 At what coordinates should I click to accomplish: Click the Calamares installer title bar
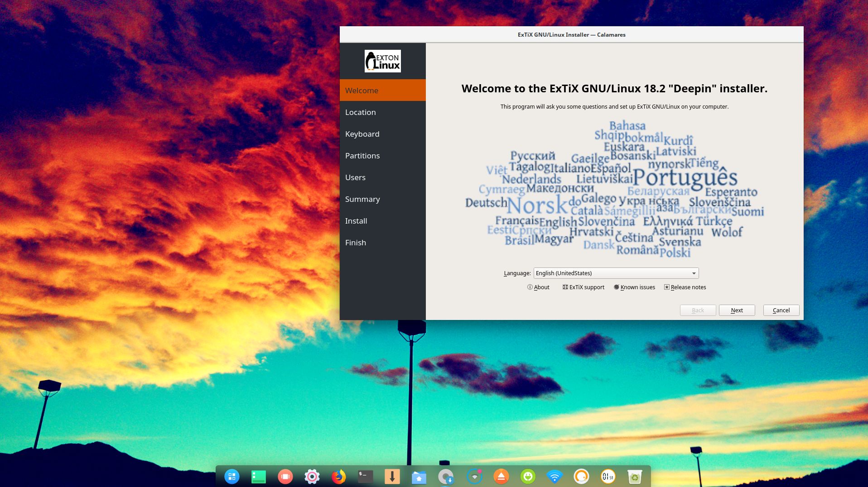571,34
